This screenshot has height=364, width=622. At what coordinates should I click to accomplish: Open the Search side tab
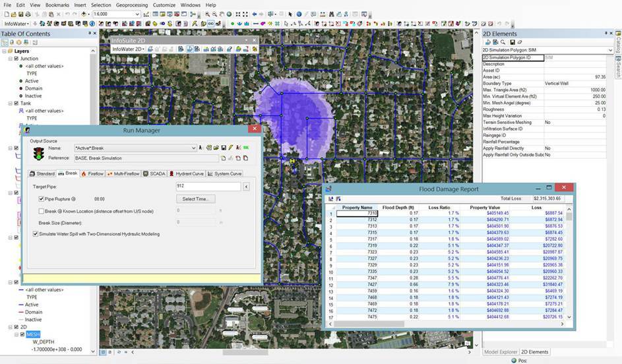tap(618, 67)
